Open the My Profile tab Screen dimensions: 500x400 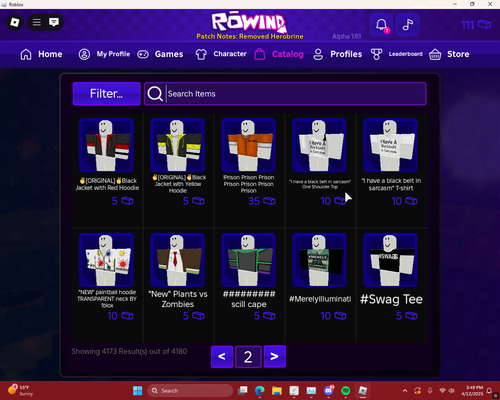113,54
